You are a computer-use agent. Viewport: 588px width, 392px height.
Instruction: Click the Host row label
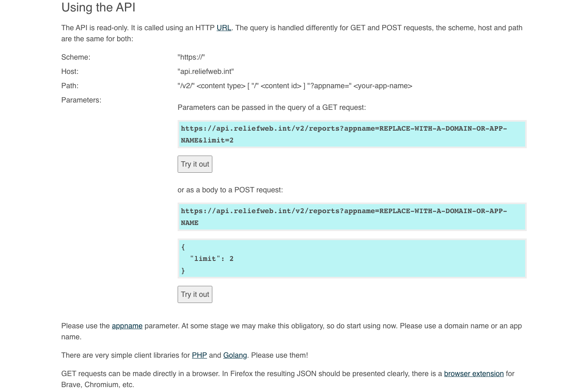pos(69,71)
